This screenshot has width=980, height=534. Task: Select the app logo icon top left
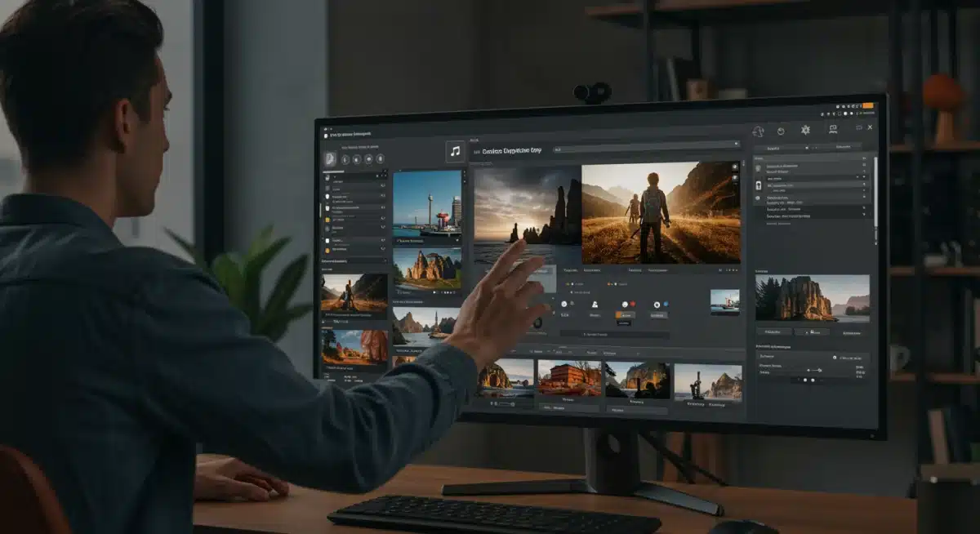(x=326, y=136)
